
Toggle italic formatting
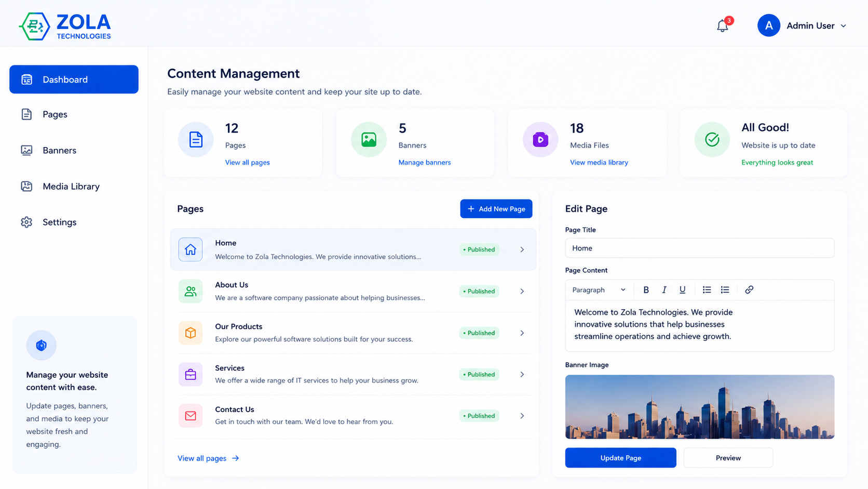pyautogui.click(x=664, y=290)
